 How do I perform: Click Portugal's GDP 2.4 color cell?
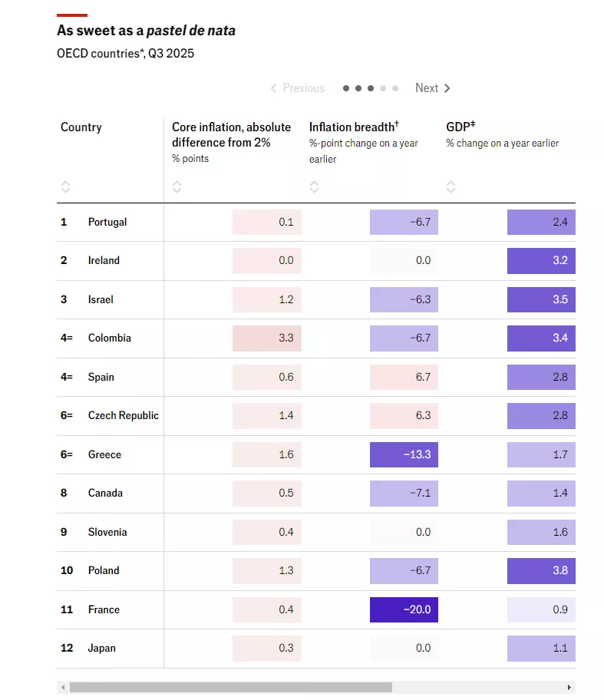541,222
